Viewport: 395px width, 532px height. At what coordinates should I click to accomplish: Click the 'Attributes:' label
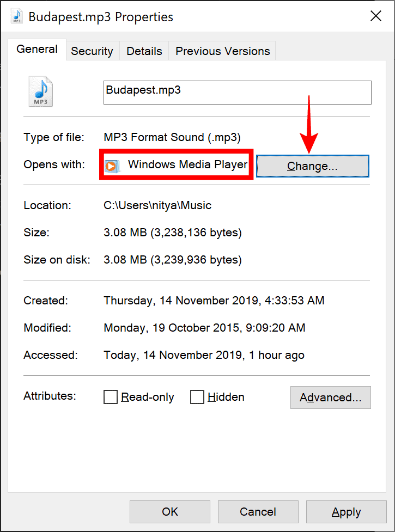(50, 396)
